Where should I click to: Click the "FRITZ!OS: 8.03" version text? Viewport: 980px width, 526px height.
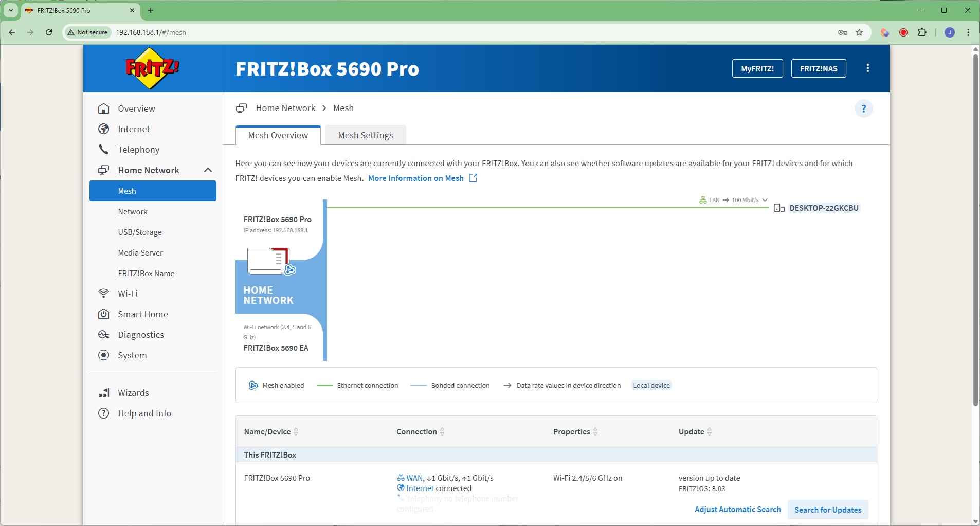tap(702, 489)
